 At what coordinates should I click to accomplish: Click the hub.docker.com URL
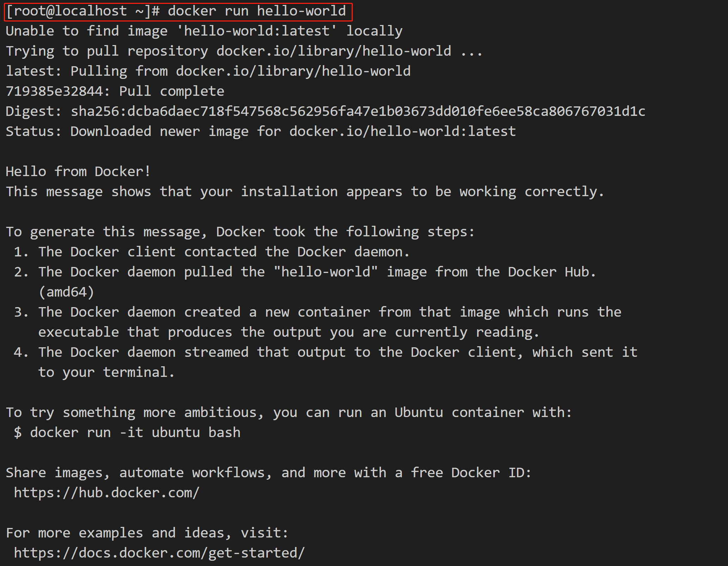[x=107, y=493]
